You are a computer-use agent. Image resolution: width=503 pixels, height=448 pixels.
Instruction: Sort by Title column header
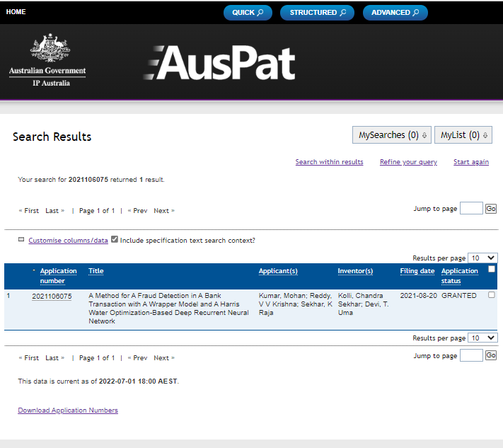pos(96,271)
